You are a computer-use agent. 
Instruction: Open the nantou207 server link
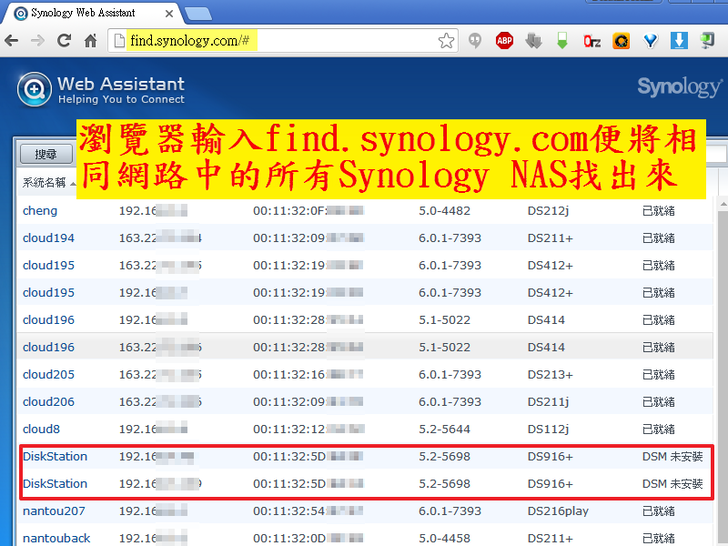53,511
